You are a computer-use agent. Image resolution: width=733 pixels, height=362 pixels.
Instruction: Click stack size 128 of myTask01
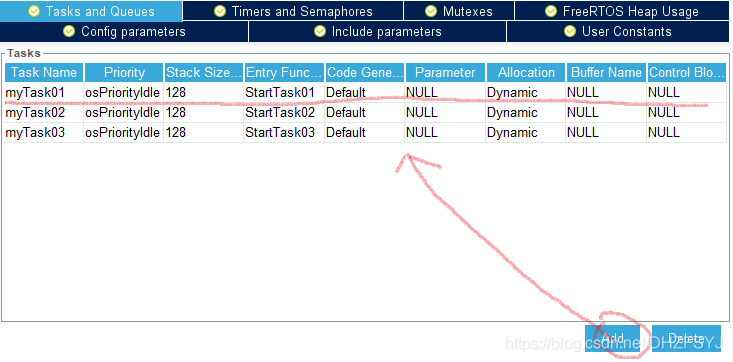pos(204,93)
